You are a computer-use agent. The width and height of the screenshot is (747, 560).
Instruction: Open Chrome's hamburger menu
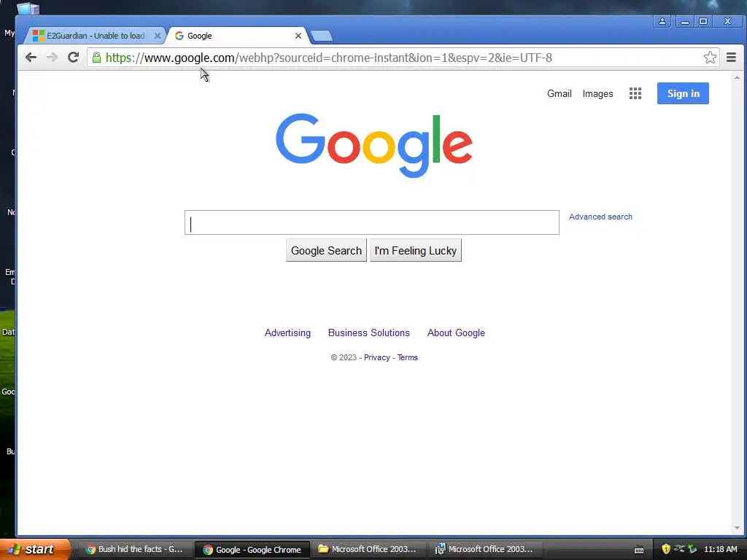[x=731, y=58]
